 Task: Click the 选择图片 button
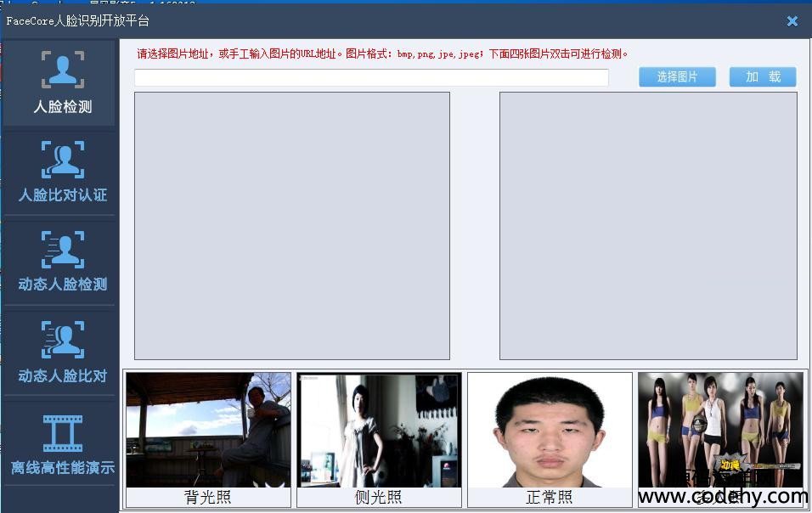coord(677,77)
